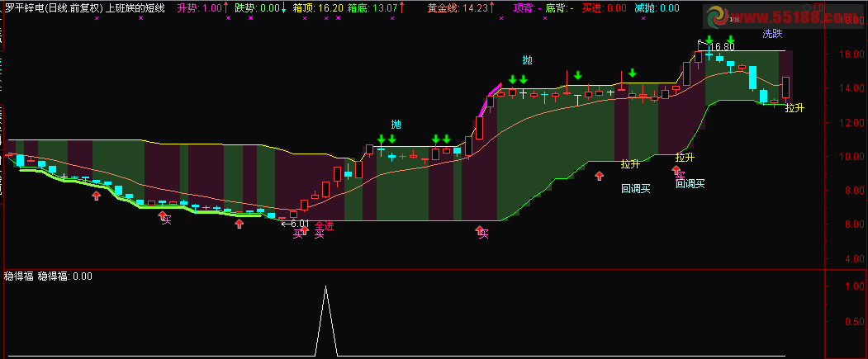
Task: Click the 14.00 price axis label
Action: tap(851, 88)
